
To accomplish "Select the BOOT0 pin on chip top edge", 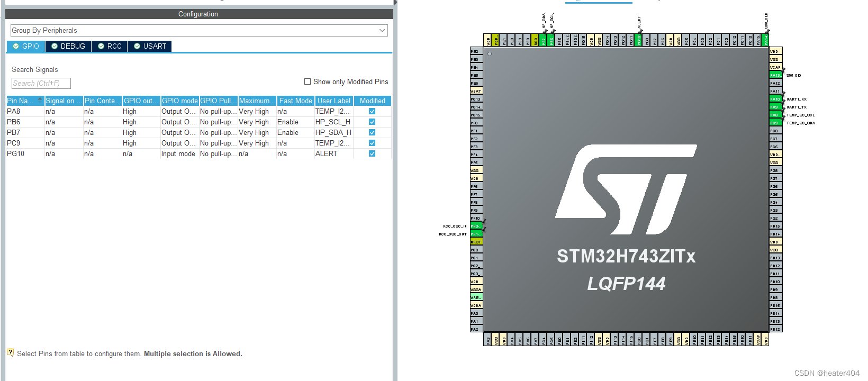I will [x=535, y=40].
